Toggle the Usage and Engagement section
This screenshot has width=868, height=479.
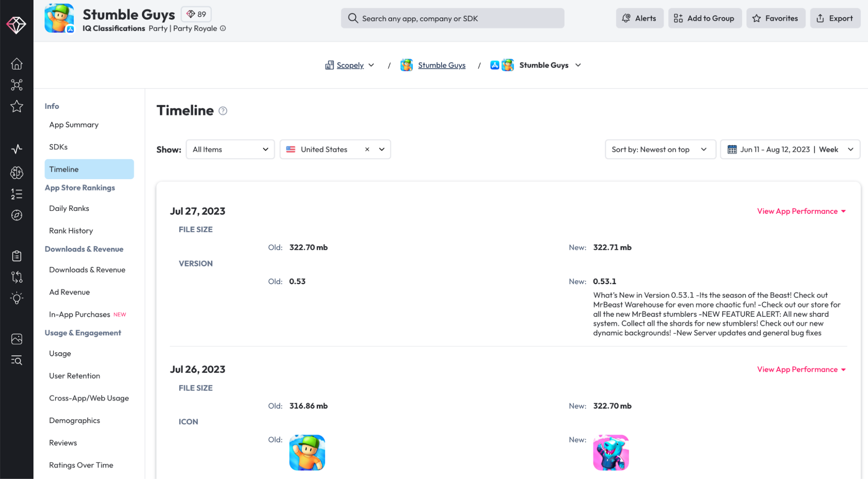[83, 333]
